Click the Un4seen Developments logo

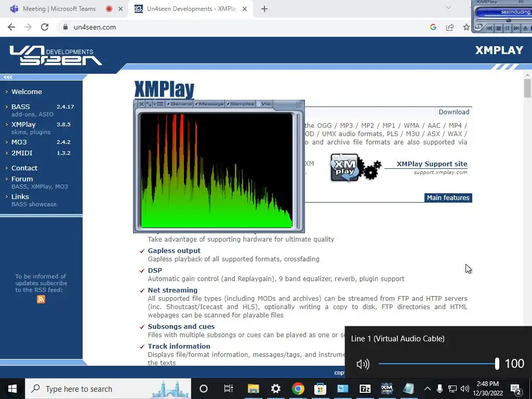pos(56,55)
